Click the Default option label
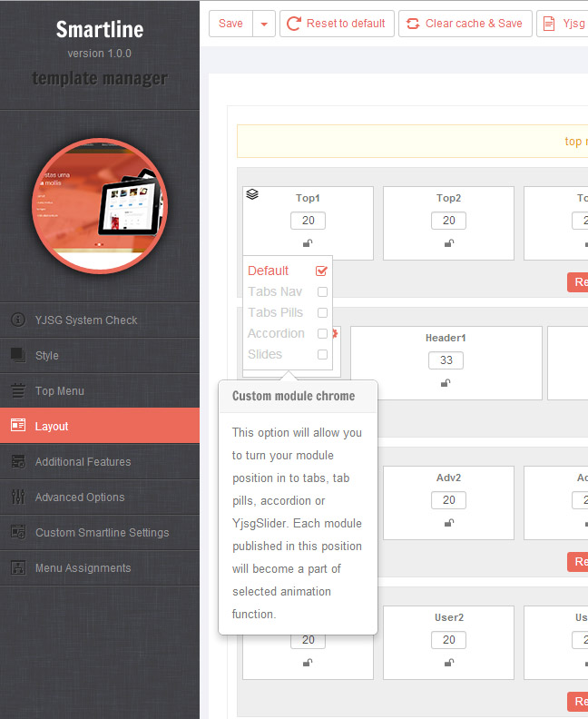This screenshot has height=719, width=588. coord(268,271)
